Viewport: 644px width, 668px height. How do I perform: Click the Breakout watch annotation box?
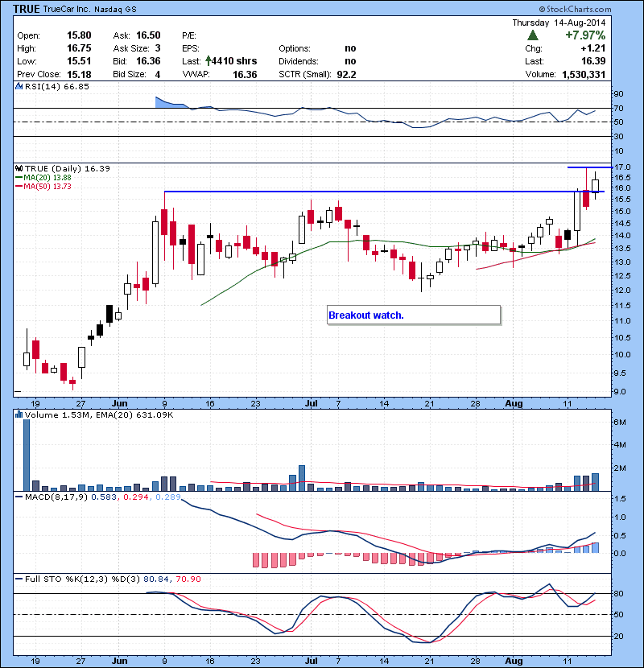[x=414, y=315]
